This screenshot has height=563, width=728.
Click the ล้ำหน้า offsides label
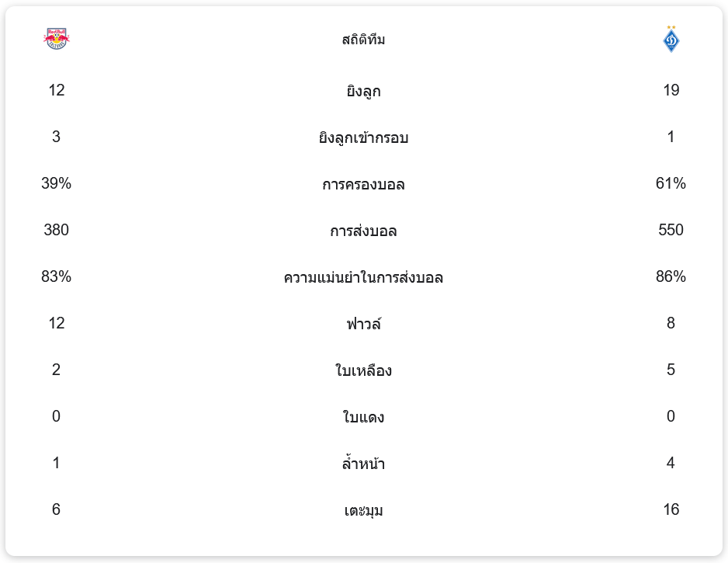[x=363, y=463]
